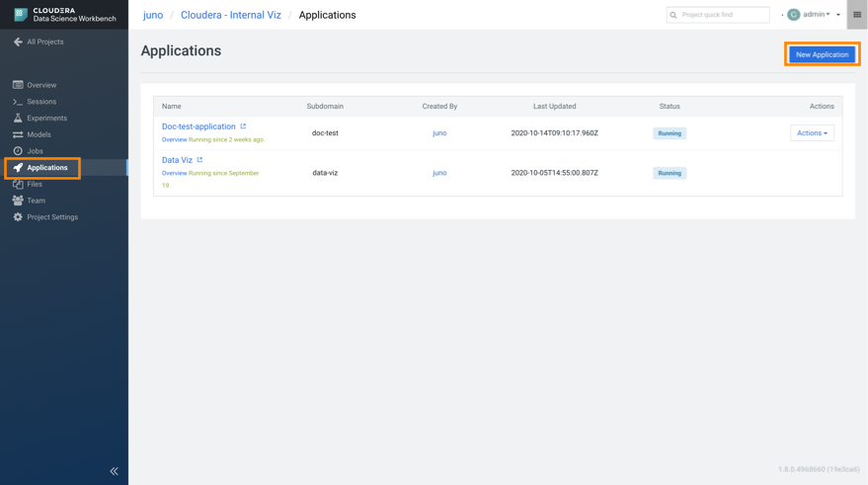The image size is (868, 485).
Task: Click the Cloudera - Internal Viz breadcrumb
Action: coord(230,15)
